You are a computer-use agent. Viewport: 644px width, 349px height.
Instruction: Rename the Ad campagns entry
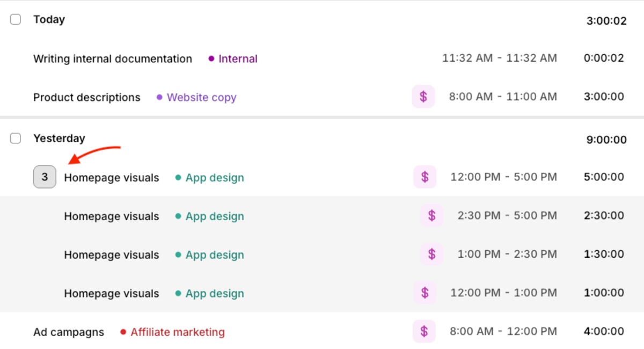69,332
